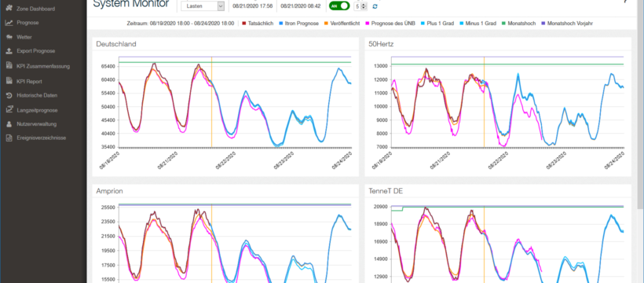
Task: Open KPI Report
Action: [29, 82]
